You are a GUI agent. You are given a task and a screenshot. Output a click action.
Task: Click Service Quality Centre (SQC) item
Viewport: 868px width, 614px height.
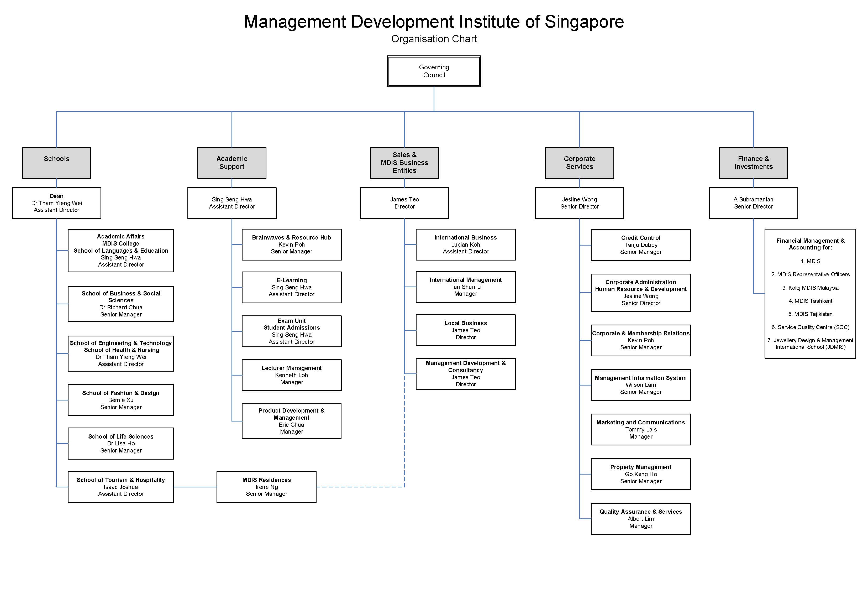(x=810, y=327)
